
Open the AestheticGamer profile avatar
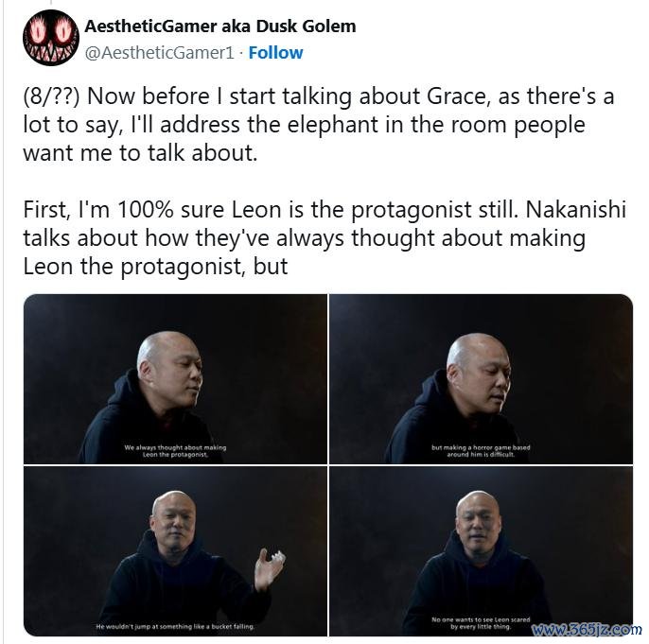(51, 38)
